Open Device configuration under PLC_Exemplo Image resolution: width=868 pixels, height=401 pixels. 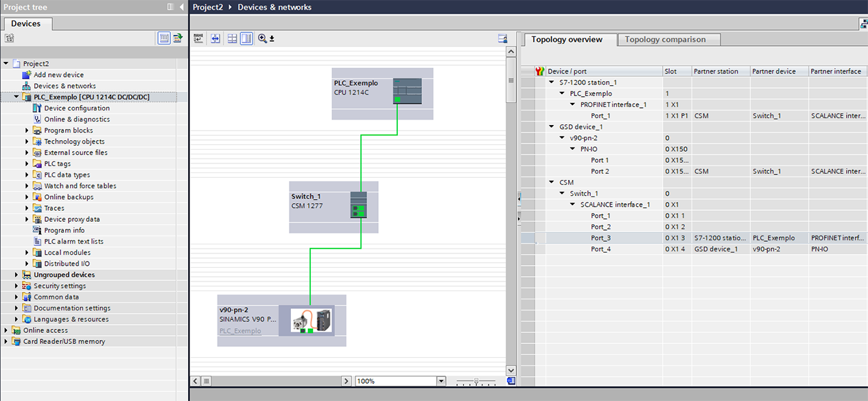77,108
